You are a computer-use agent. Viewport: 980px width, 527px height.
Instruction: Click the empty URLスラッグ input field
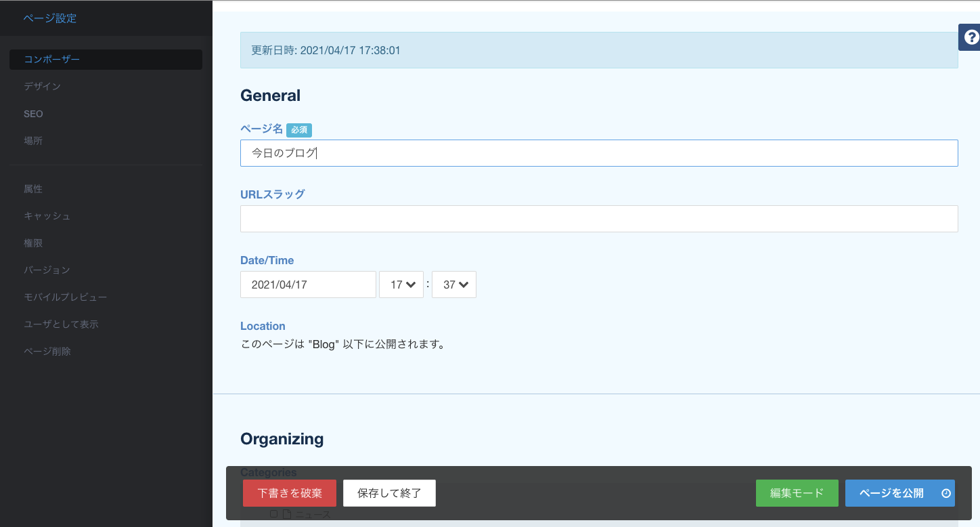599,219
